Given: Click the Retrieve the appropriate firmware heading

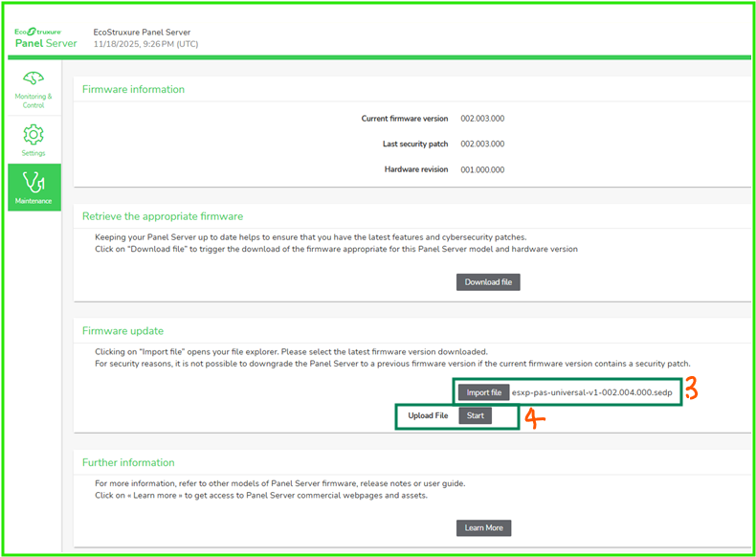Looking at the screenshot, I should [163, 216].
